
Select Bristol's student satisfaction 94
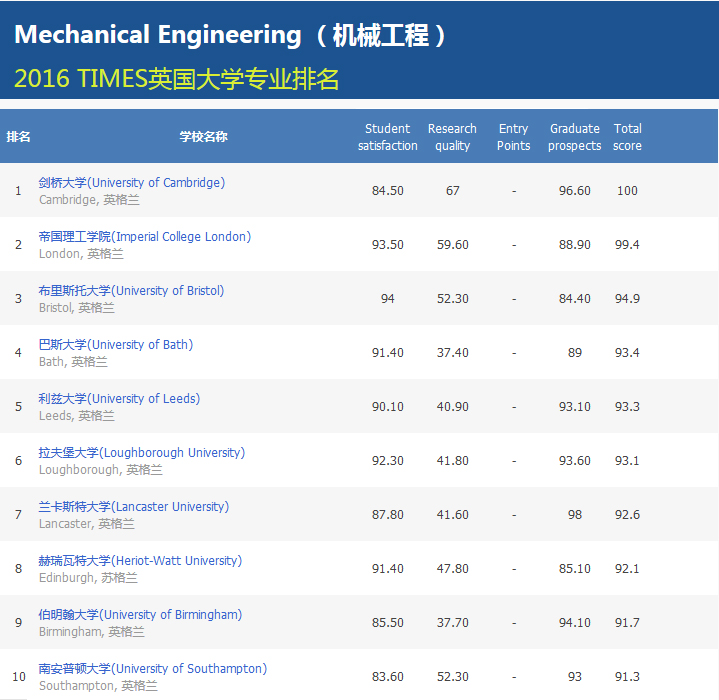(387, 299)
